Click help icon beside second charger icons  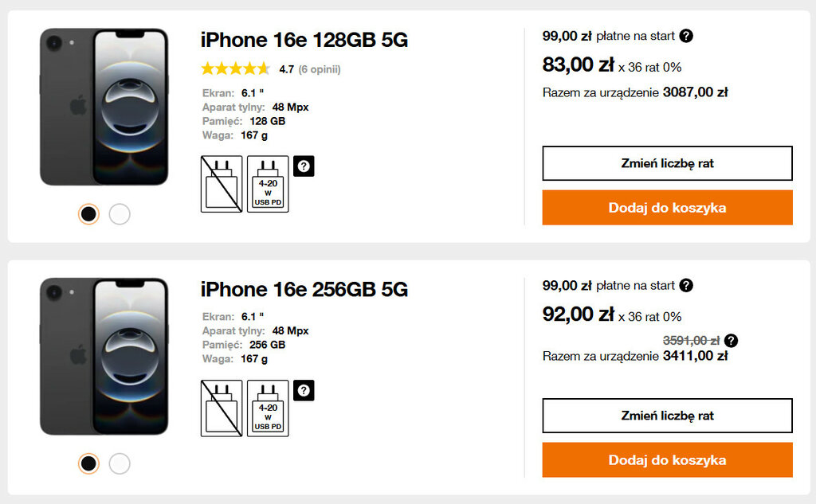304,390
